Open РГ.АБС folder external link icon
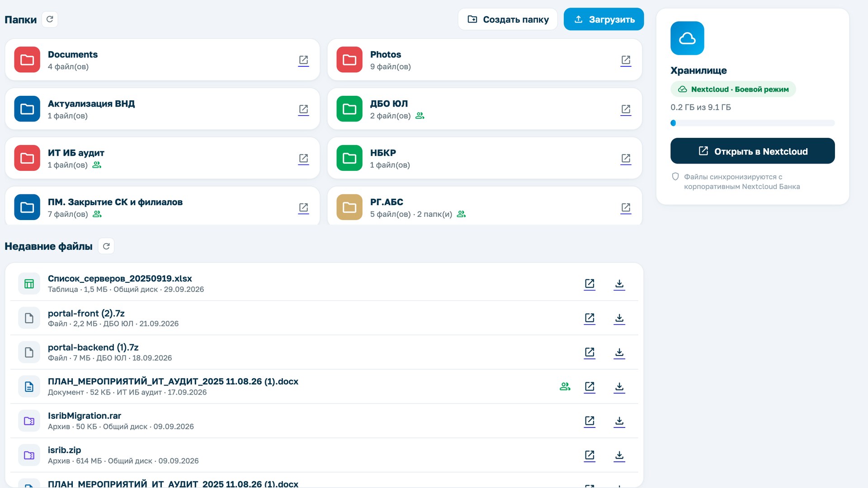Viewport: 868px width, 488px height. coord(626,208)
